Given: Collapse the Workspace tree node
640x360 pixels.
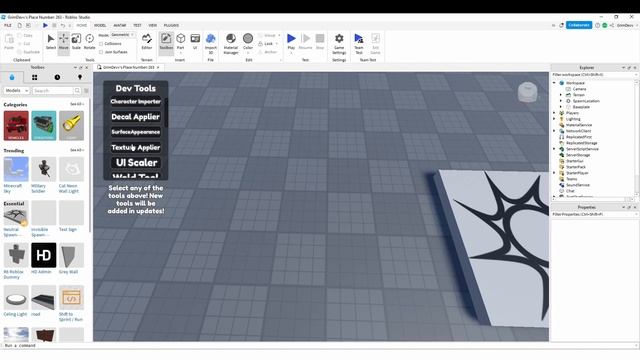Looking at the screenshot, I should [554, 83].
